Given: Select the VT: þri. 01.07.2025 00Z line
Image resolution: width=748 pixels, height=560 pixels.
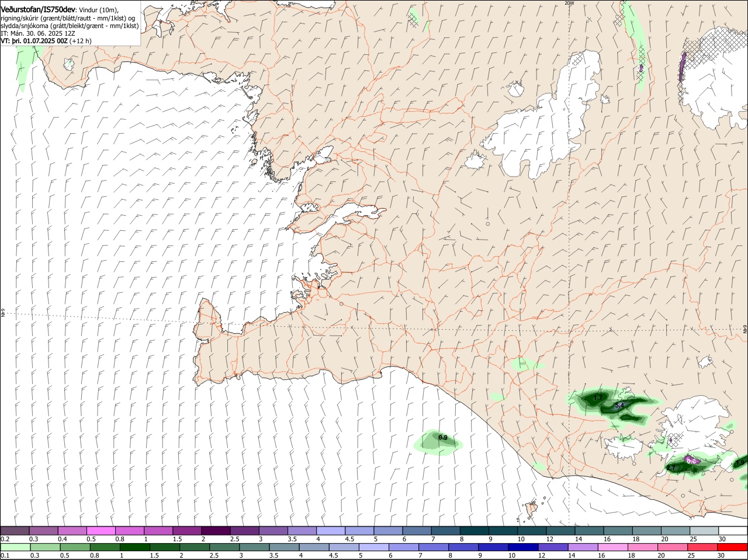Looking at the screenshot, I should click(46, 41).
